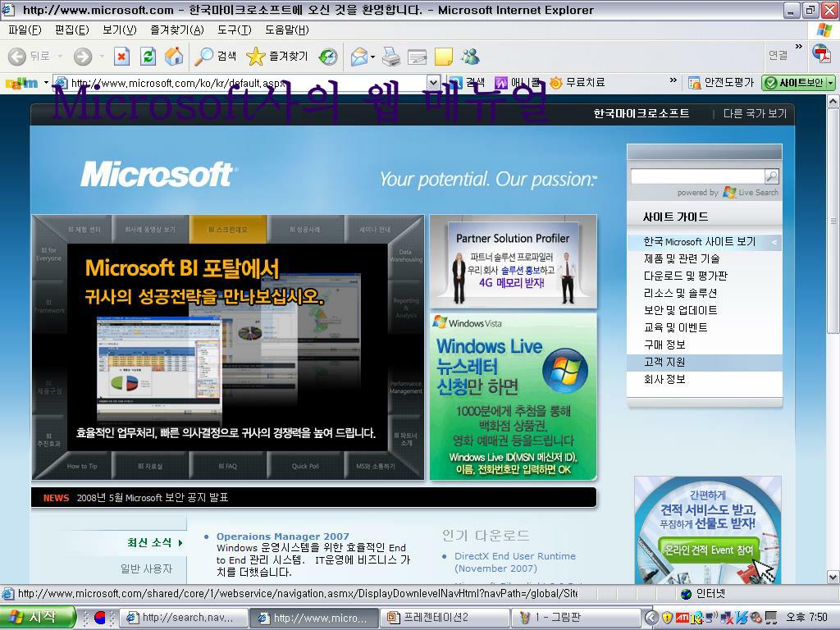This screenshot has width=840, height=630.
Task: Click the 회사 정보 link
Action: point(664,379)
